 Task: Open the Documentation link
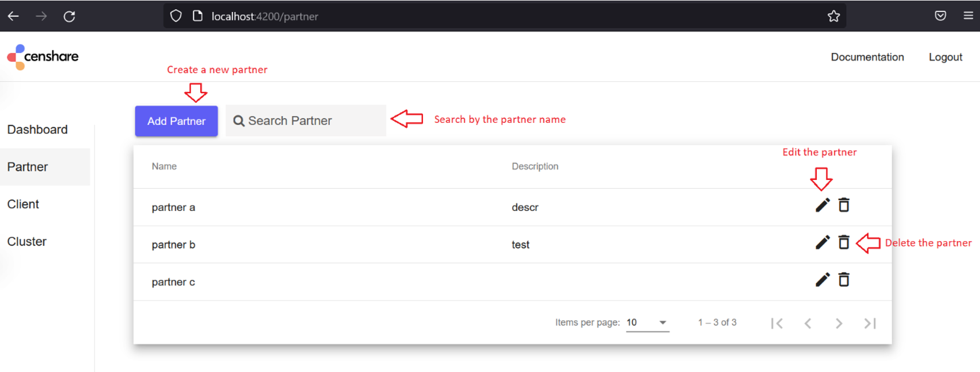[x=867, y=57]
